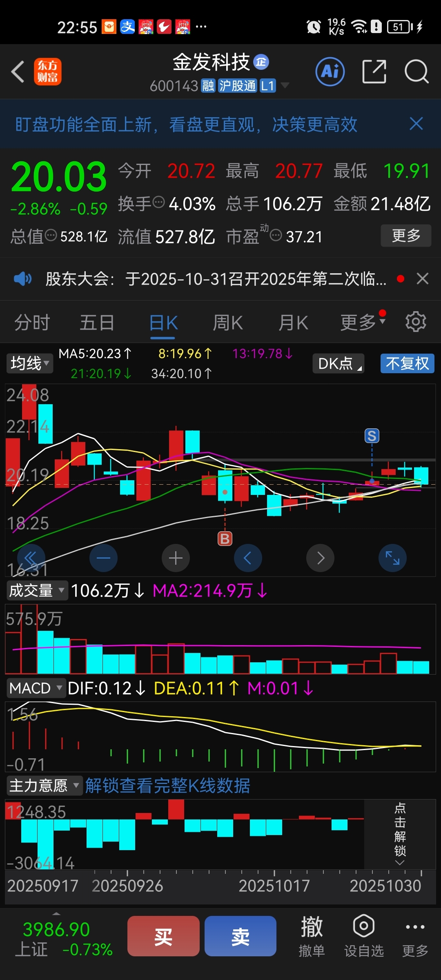441x980 pixels.
Task: Expand 点击解锁 panel
Action: tap(400, 834)
